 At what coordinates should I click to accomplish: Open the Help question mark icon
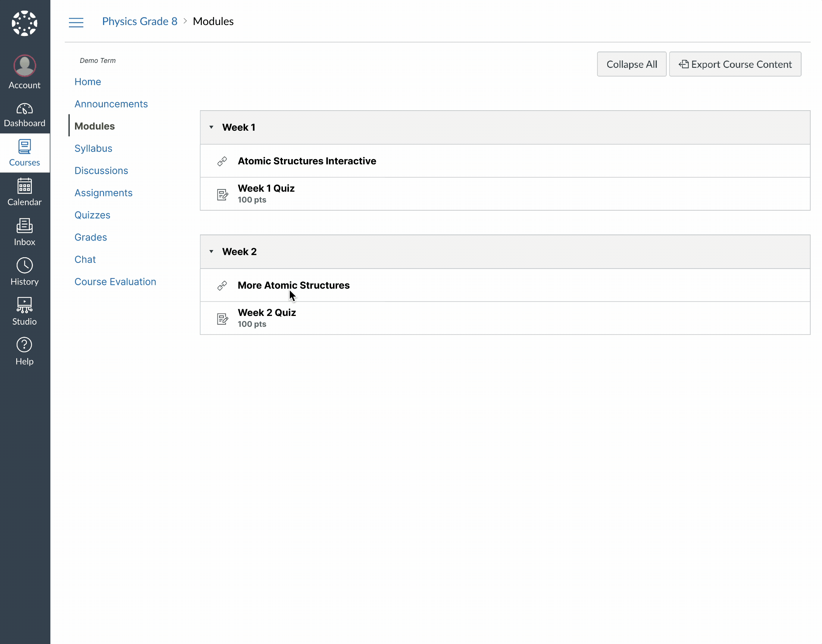click(x=25, y=345)
